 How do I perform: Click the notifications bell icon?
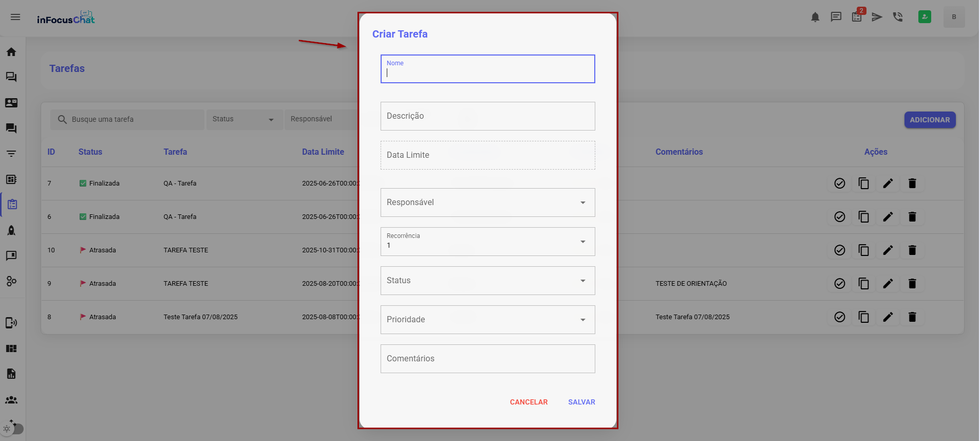click(x=815, y=17)
